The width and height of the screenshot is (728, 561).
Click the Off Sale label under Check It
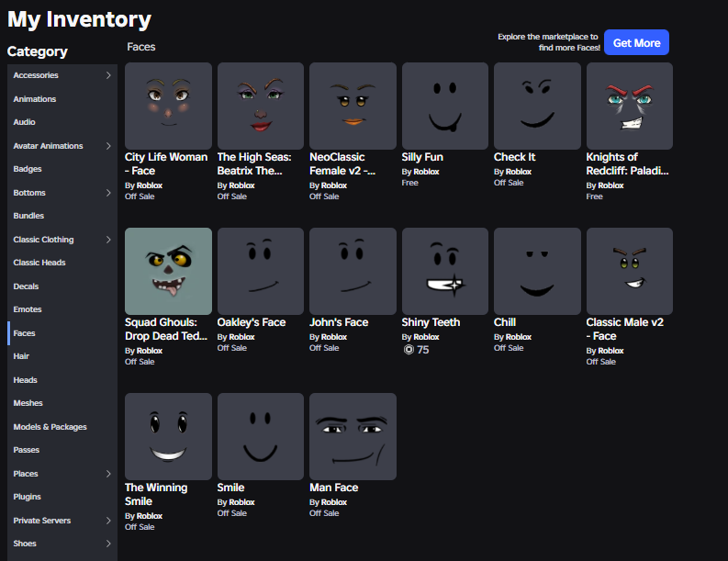[509, 183]
